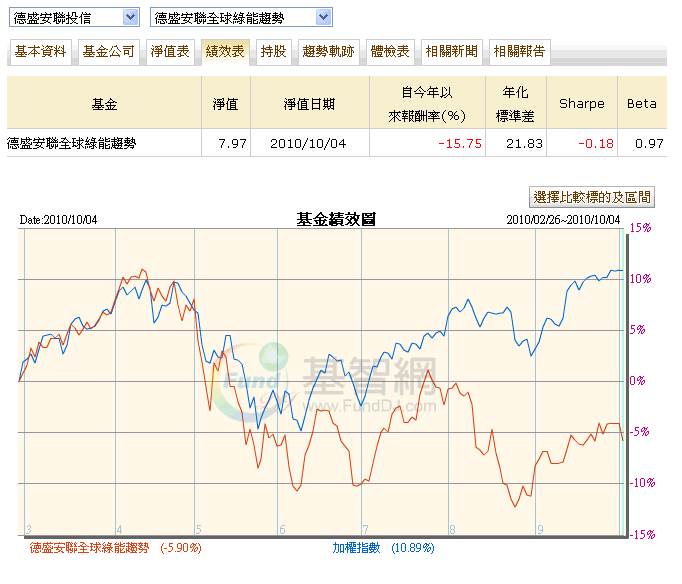Open the 體檢表 tab

tap(390, 52)
